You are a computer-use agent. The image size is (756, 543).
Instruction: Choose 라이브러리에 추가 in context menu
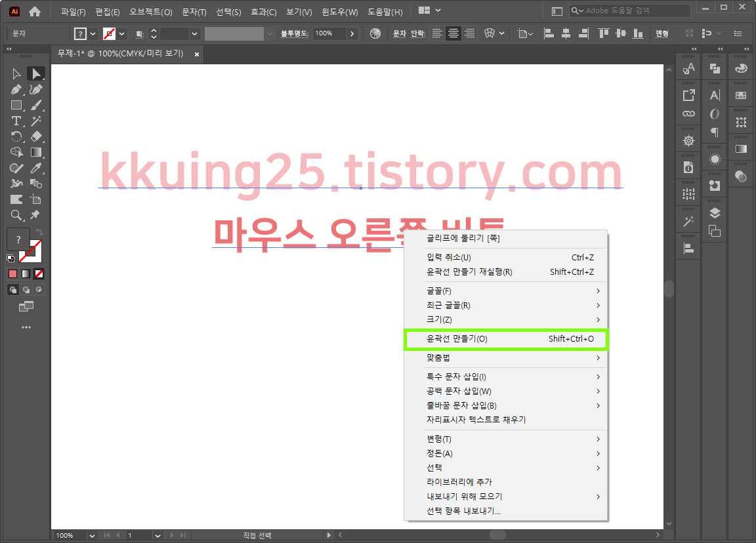click(506, 482)
